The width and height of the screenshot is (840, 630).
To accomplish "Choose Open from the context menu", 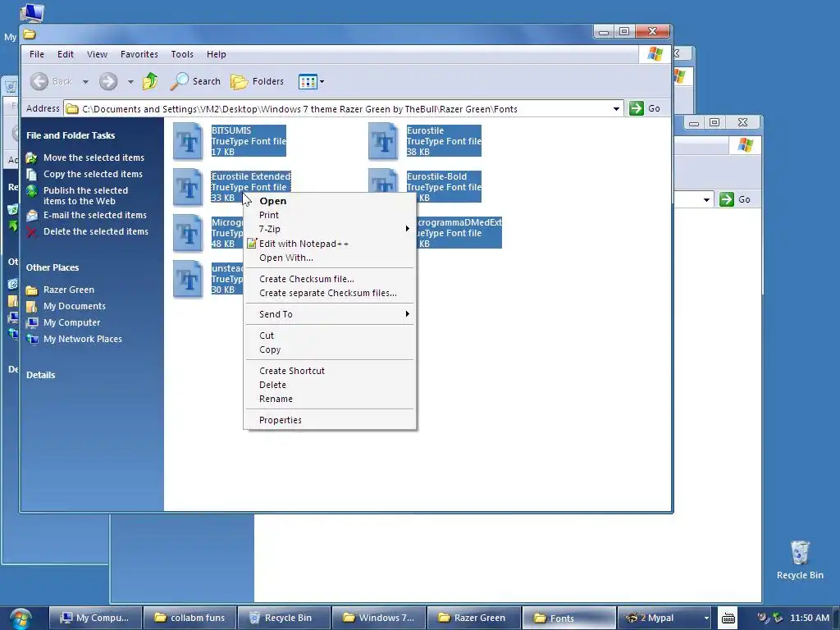I will coord(330,201).
